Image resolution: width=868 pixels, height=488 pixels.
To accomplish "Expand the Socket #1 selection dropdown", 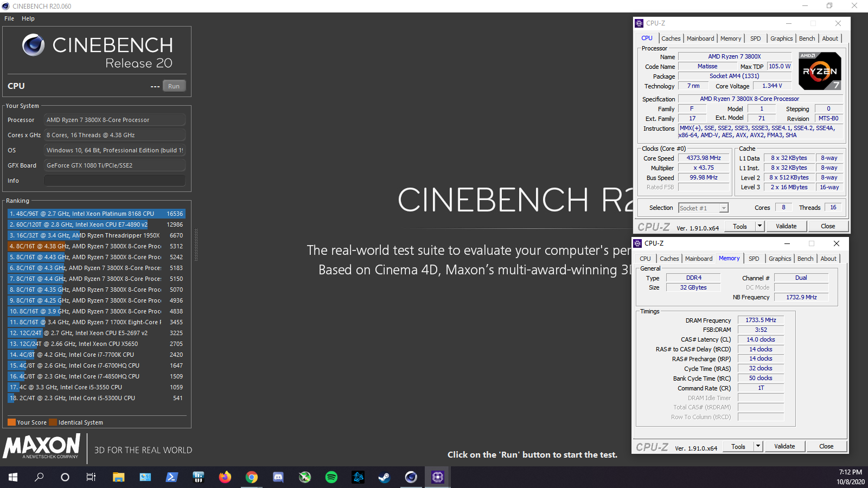I will 724,208.
